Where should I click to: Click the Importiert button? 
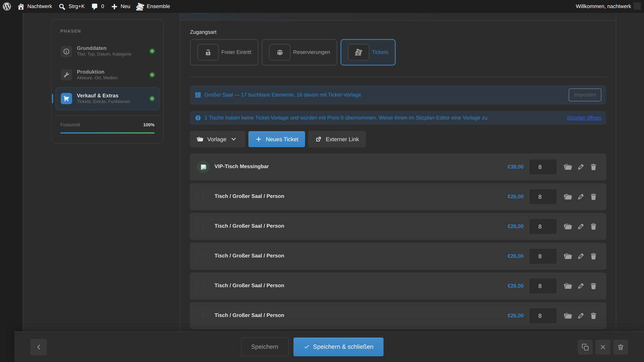(x=585, y=95)
